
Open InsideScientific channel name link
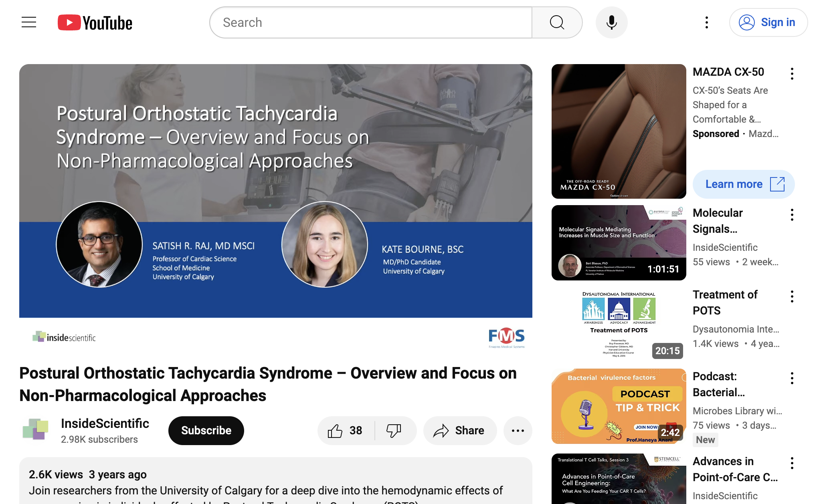pos(105,423)
